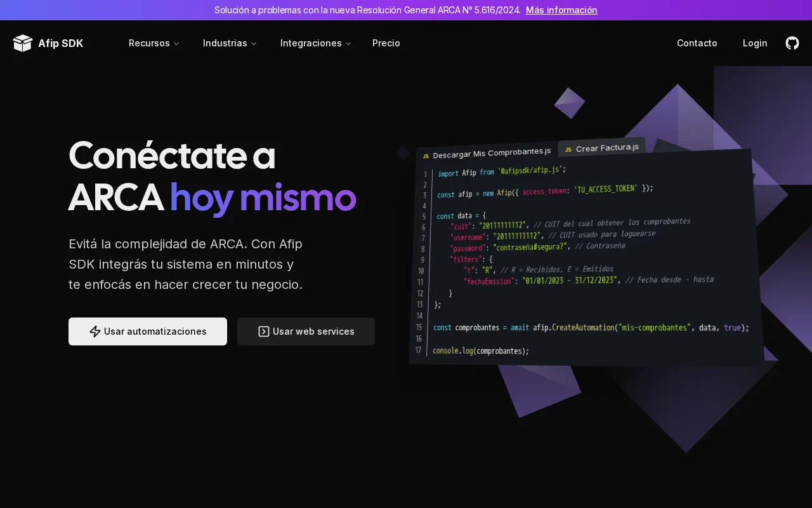This screenshot has width=812, height=508.
Task: Click the console.log(comprobantes) code line
Action: point(481,351)
